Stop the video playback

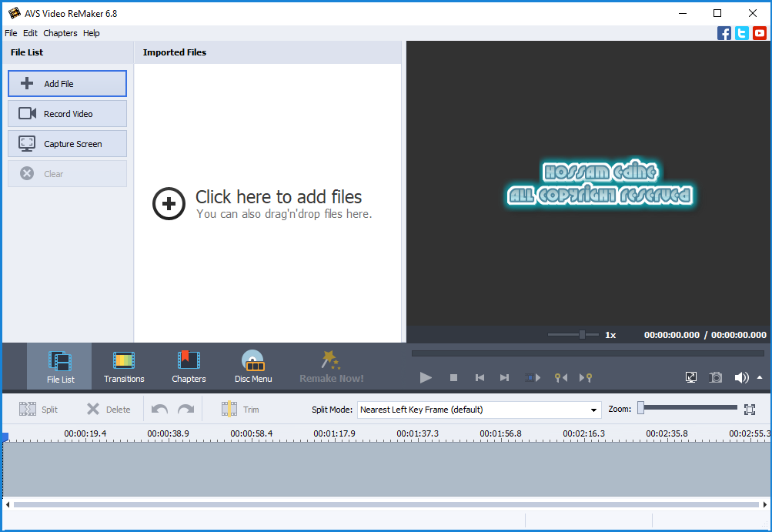[x=454, y=378]
